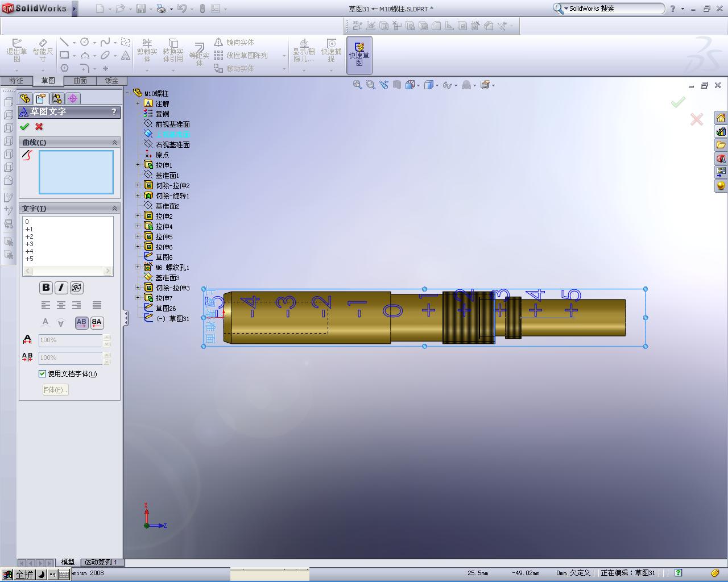Image resolution: width=728 pixels, height=582 pixels.
Task: Open the DimXpertManager tab icon
Action: click(x=73, y=98)
